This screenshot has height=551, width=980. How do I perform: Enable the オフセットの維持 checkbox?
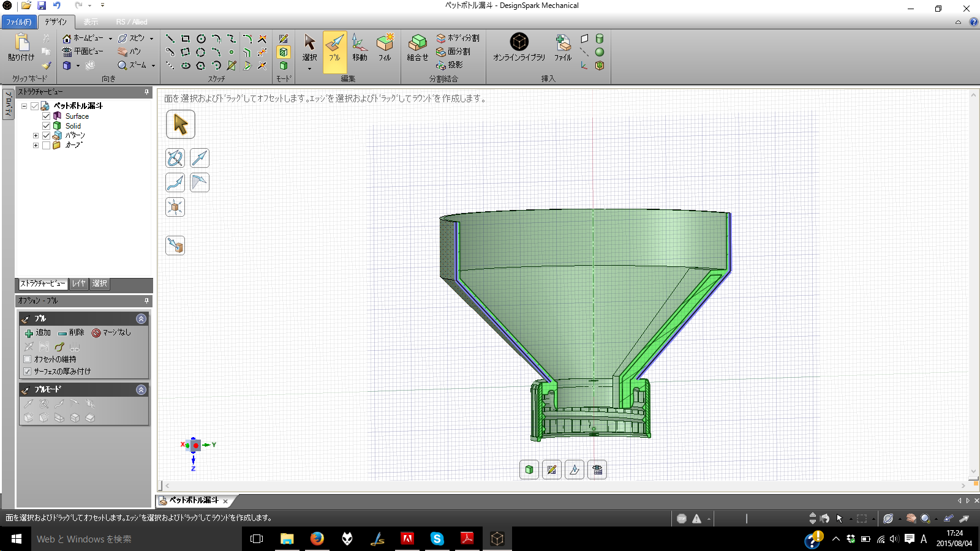(x=27, y=359)
